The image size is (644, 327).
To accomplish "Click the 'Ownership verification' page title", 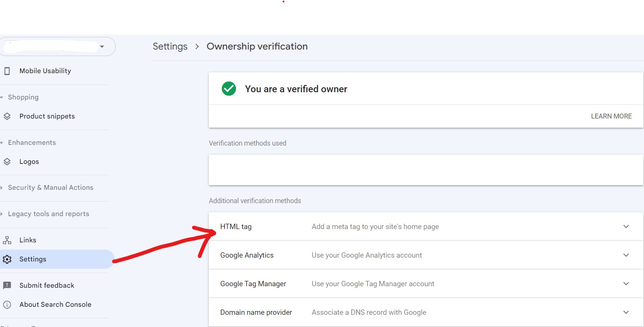I will (257, 46).
